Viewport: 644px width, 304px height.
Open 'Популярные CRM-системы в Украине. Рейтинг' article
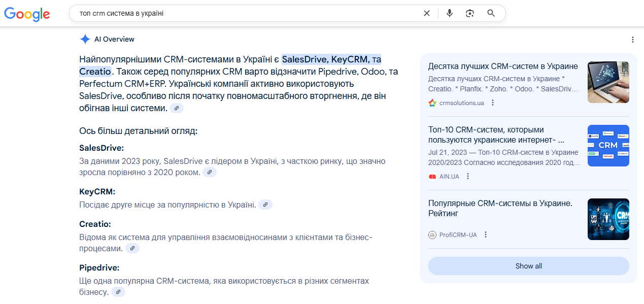click(x=500, y=209)
